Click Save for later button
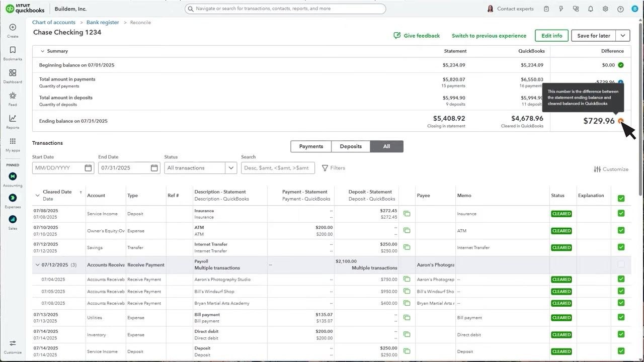The image size is (644, 362). [594, 36]
